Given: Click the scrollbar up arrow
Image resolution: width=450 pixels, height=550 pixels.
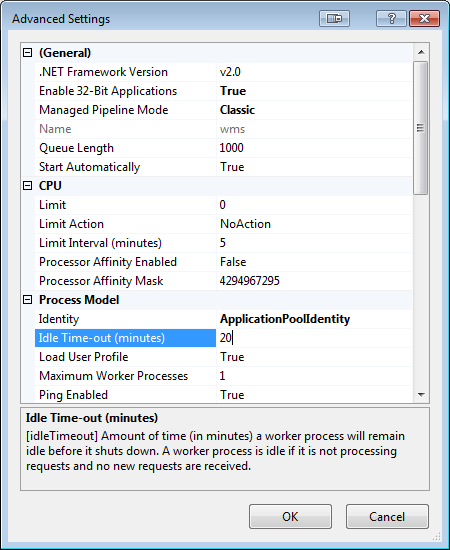Looking at the screenshot, I should (421, 52).
